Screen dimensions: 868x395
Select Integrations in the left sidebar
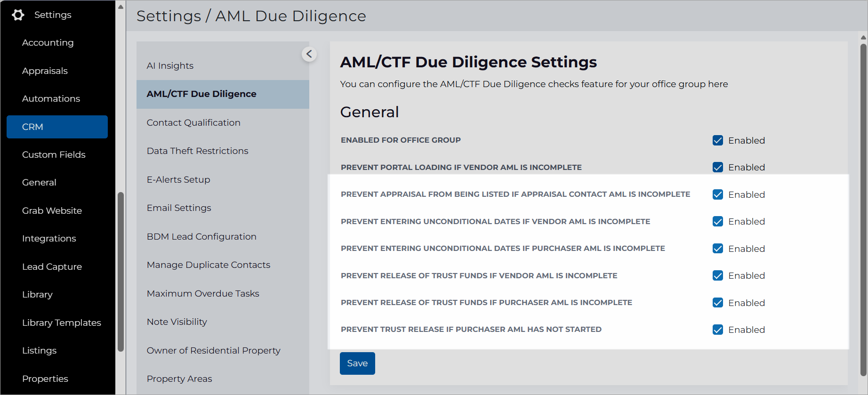click(49, 239)
